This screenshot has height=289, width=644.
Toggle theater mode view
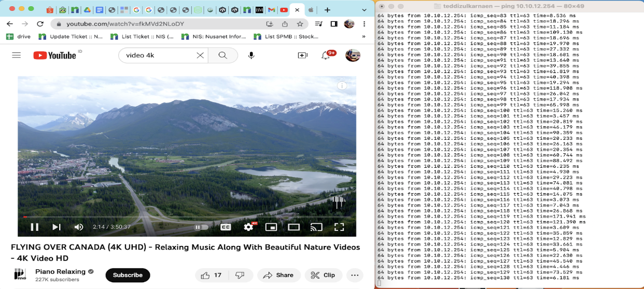coord(294,227)
